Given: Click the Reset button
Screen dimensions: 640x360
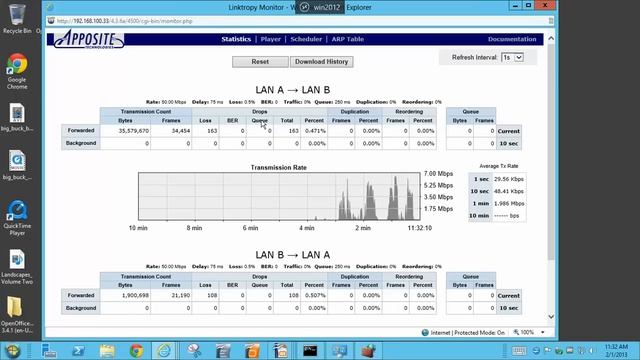Looking at the screenshot, I should click(260, 62).
